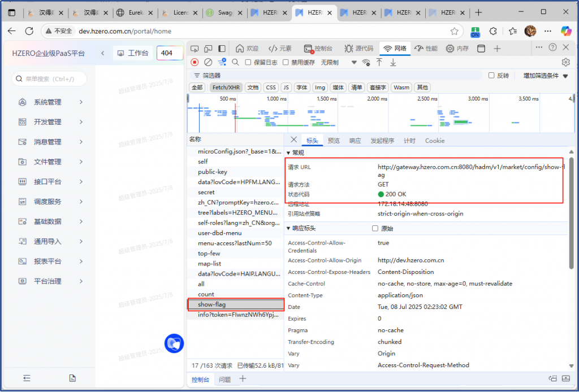The image size is (579, 392).
Task: Open the 增加筛选条件 dropdown
Action: tap(544, 75)
